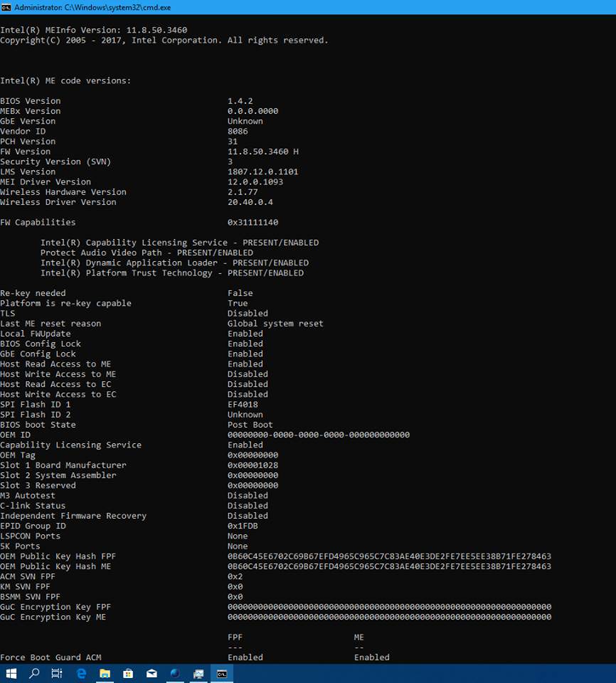This screenshot has width=616, height=683.
Task: Click the 'Security Version (SVN)' label
Action: [55, 162]
